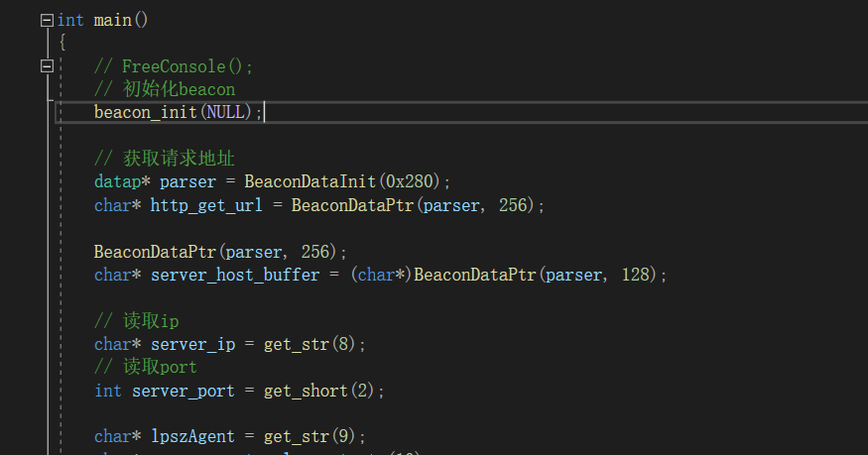
Task: Click the 0x280 hex value
Action: (417, 182)
